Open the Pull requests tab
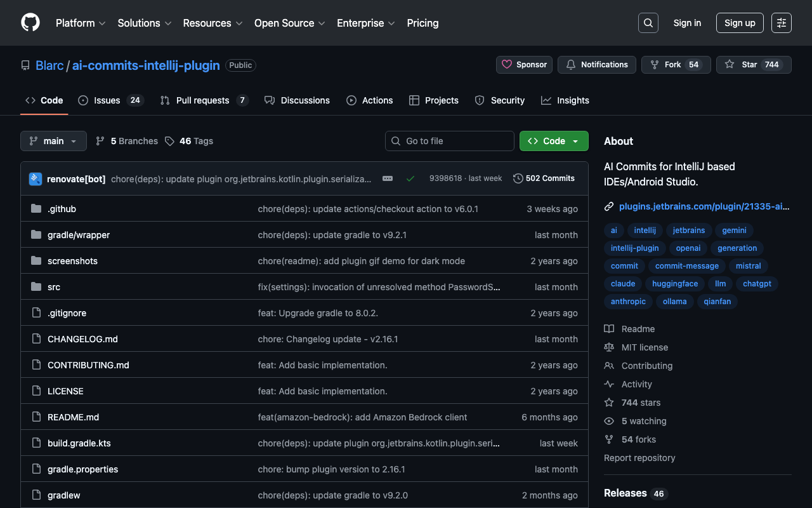This screenshot has width=812, height=508. click(x=203, y=100)
